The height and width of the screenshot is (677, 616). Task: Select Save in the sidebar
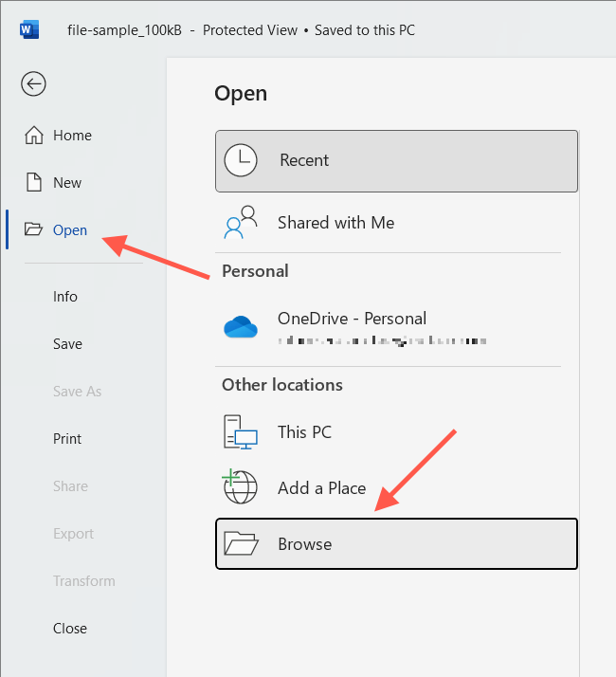[67, 344]
